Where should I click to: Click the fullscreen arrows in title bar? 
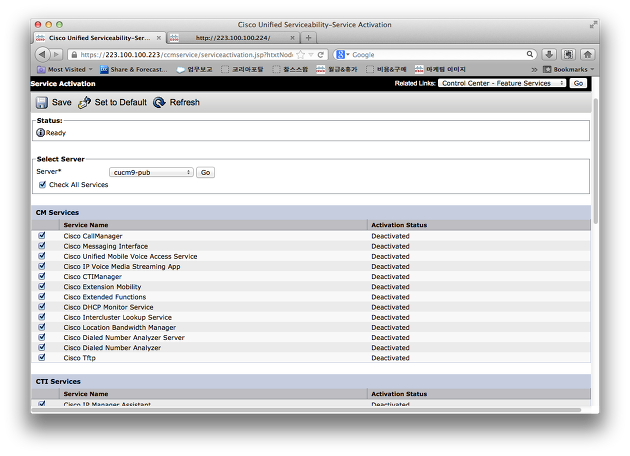(593, 25)
